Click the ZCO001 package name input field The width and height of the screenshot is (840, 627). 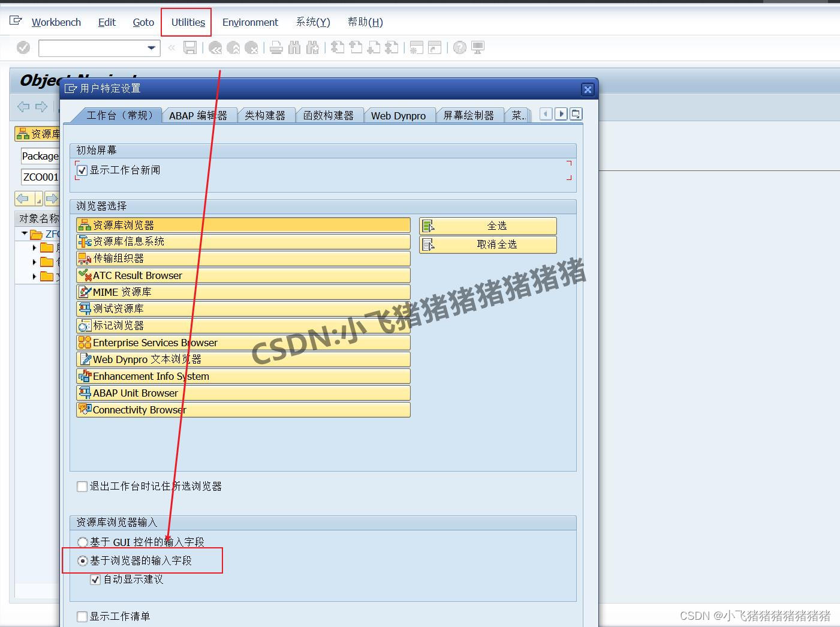[x=40, y=177]
